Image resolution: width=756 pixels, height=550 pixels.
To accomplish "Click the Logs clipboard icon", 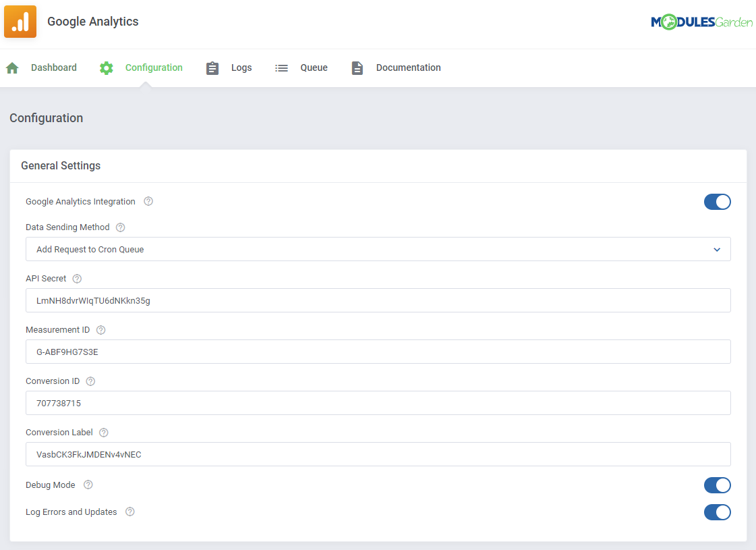I will pyautogui.click(x=212, y=68).
